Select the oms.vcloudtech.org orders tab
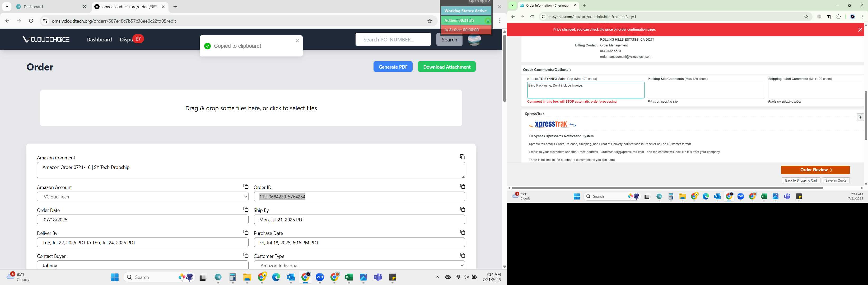This screenshot has width=868, height=285. (130, 7)
